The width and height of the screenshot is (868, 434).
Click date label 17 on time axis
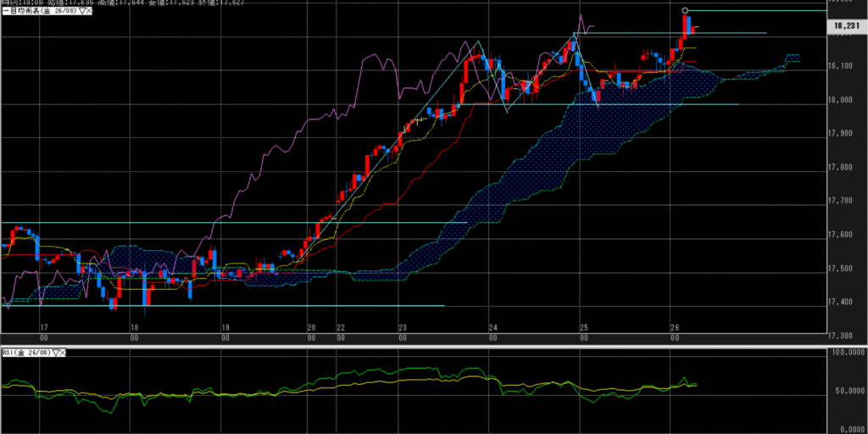[x=43, y=327]
